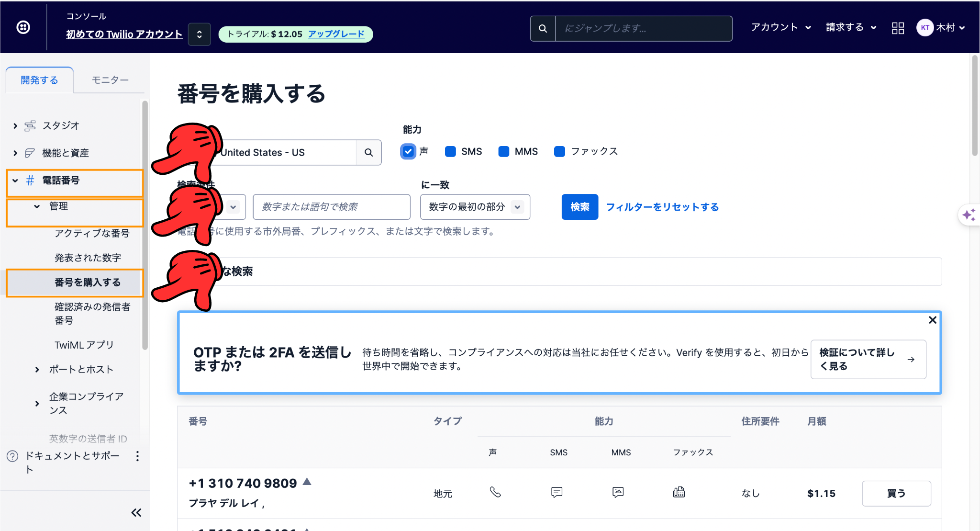Click the Twilio logo home icon

[x=23, y=27]
